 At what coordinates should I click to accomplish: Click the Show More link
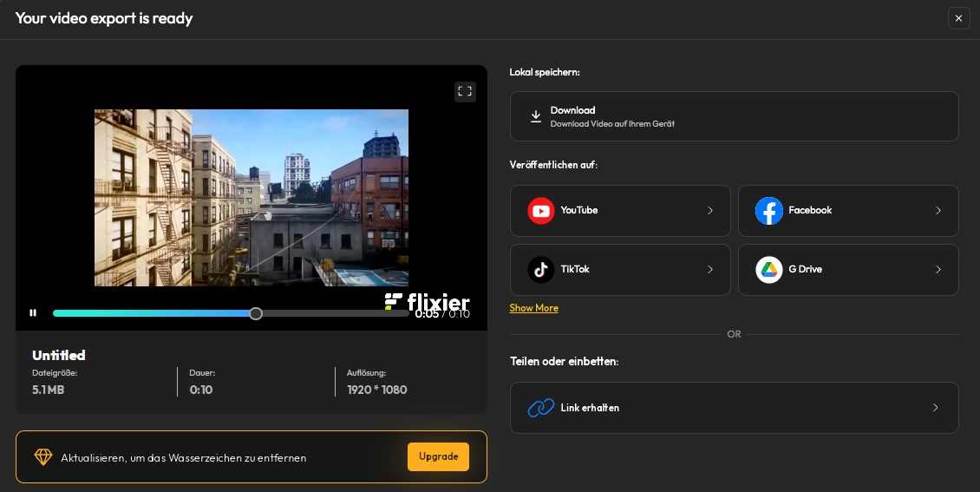click(533, 307)
